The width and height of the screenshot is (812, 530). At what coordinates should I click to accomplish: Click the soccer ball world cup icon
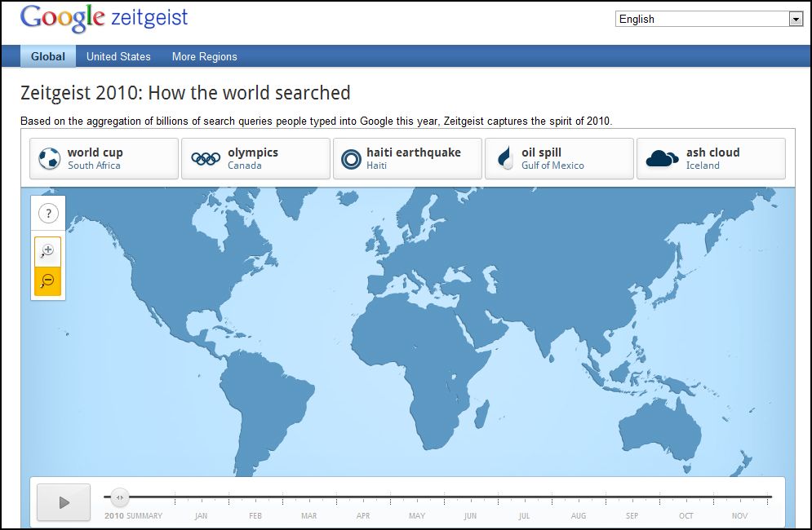coord(50,158)
